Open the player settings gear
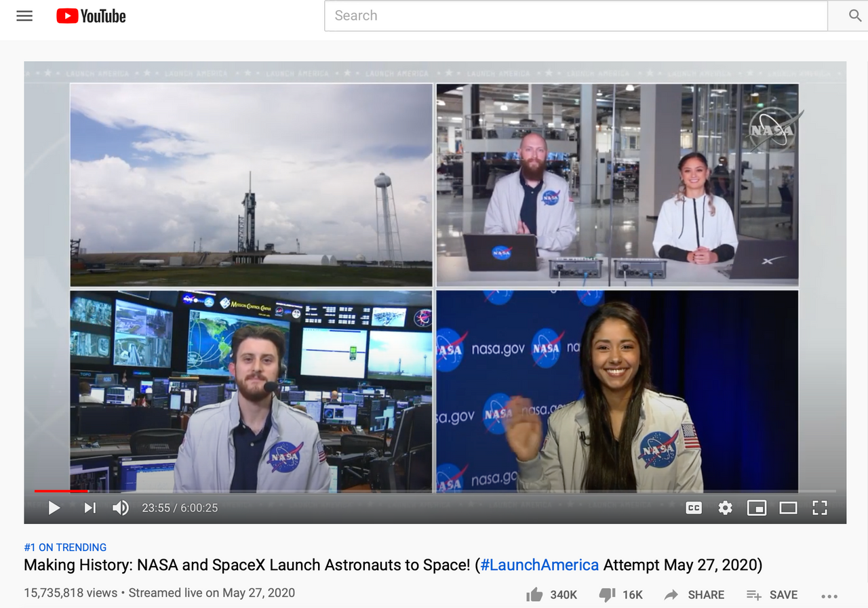Screen dimensions: 868x608 [726, 508]
